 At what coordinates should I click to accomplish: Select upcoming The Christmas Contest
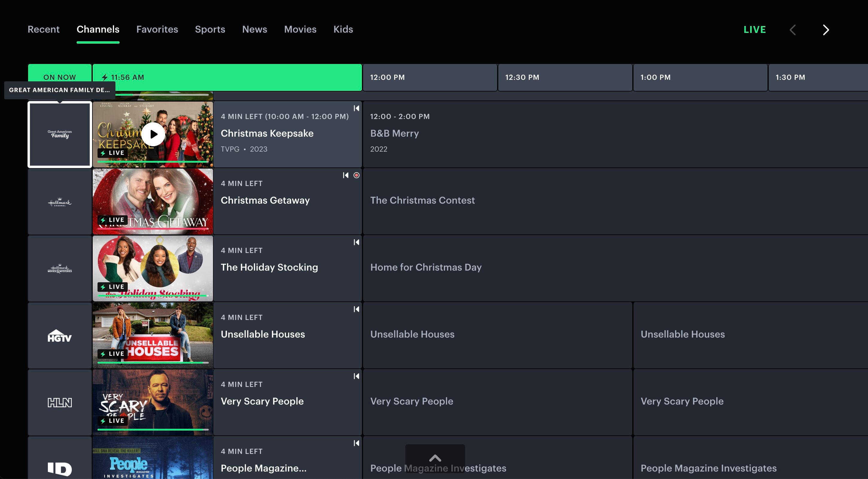pyautogui.click(x=615, y=202)
